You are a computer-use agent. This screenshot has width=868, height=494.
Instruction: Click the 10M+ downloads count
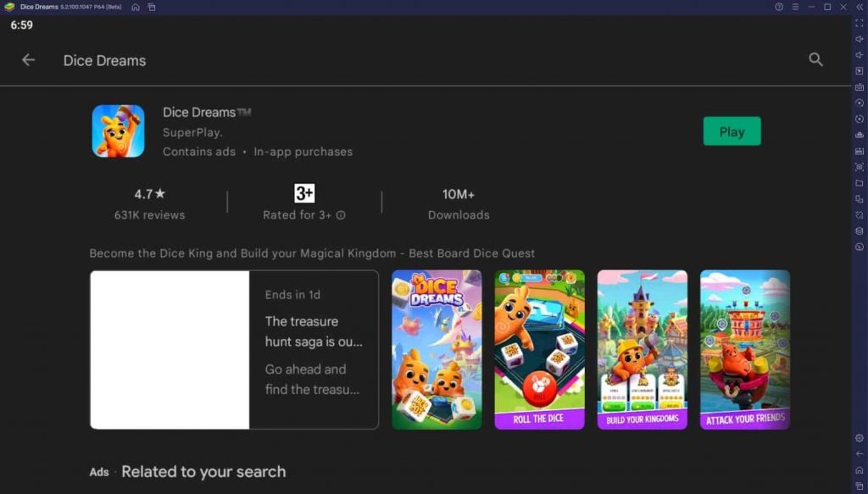[459, 194]
